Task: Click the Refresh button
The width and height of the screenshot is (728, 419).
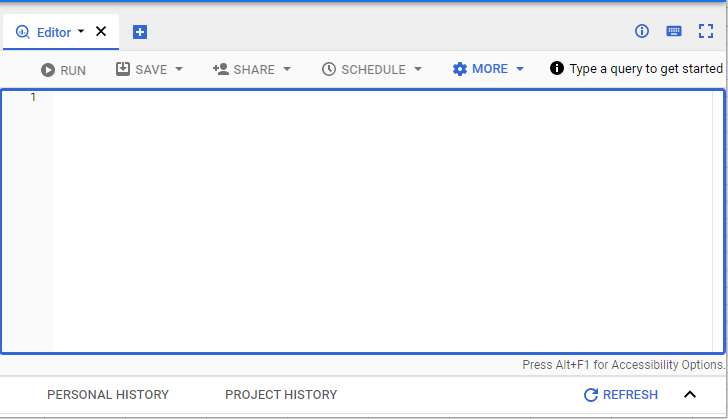Action: point(621,394)
